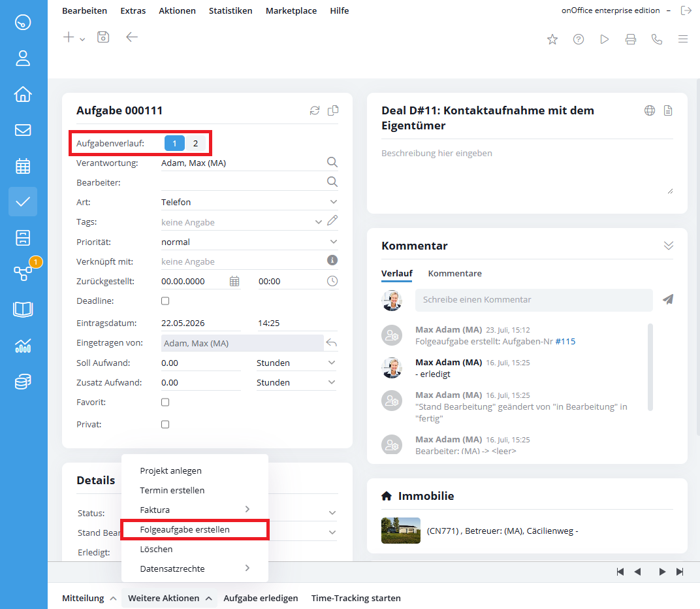This screenshot has width=700, height=609.
Task: Check the Privat checkbox
Action: (x=165, y=425)
